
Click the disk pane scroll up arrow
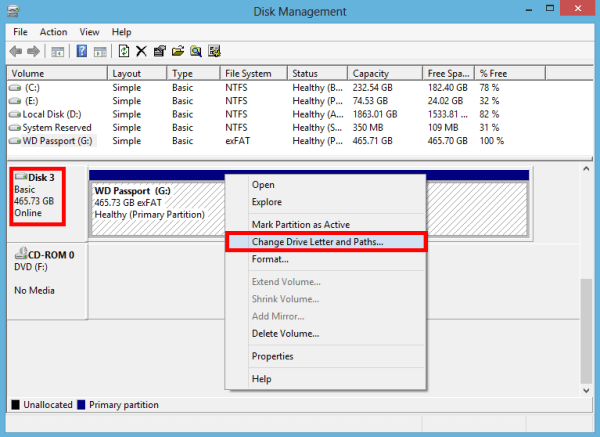tap(586, 169)
